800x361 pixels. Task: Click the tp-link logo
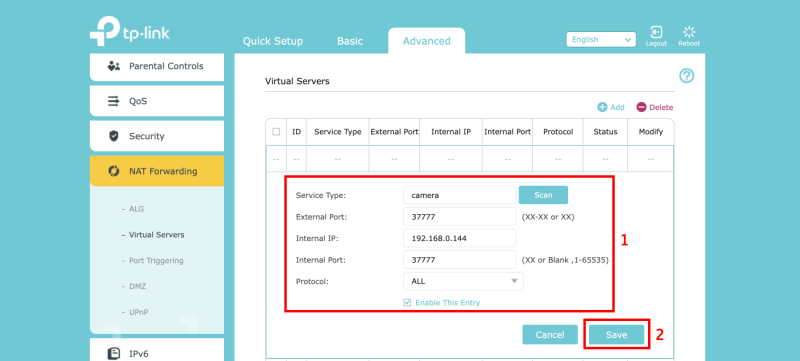point(130,32)
